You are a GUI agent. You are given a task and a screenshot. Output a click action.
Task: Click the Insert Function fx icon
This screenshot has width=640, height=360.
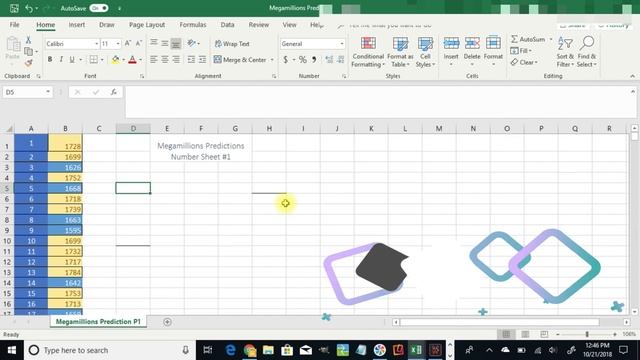113,92
